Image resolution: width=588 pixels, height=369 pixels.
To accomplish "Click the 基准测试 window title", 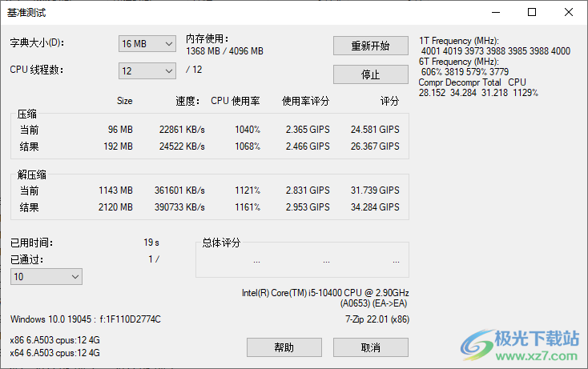I will pos(26,13).
